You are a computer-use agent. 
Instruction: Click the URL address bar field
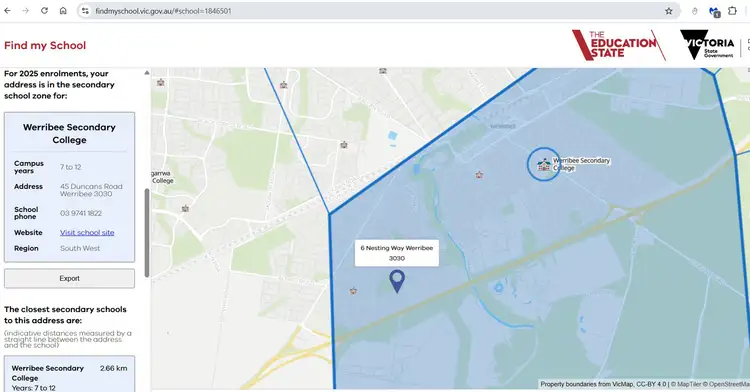coord(378,11)
